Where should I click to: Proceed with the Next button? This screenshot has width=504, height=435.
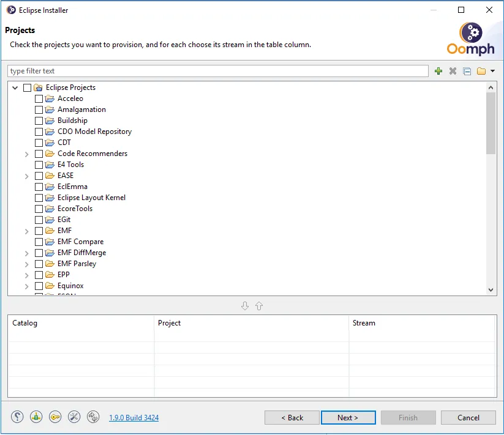tap(348, 418)
